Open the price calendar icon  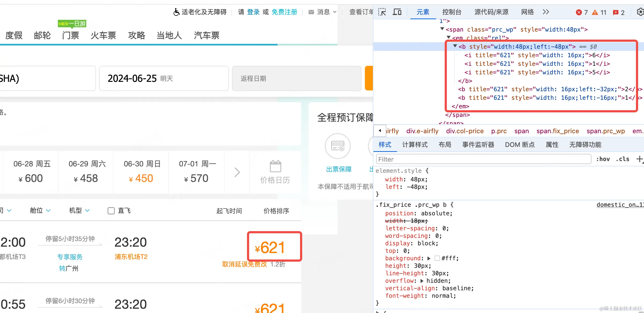pyautogui.click(x=275, y=167)
